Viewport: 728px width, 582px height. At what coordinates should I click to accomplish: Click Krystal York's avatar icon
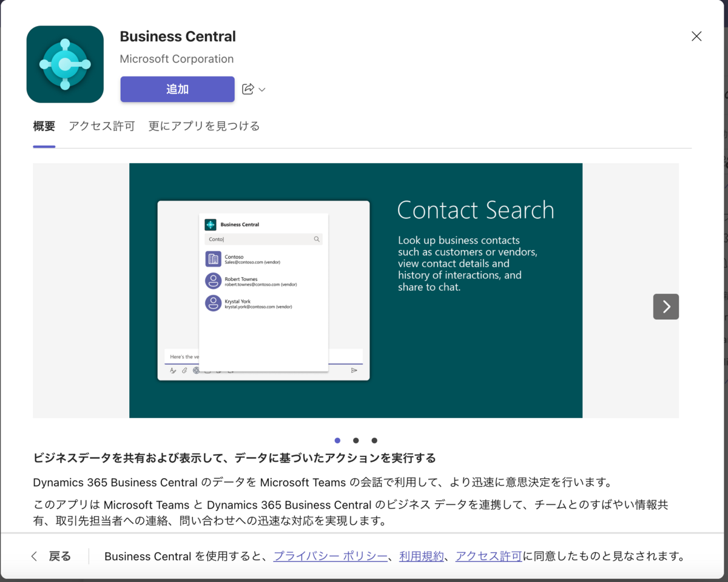click(x=213, y=303)
